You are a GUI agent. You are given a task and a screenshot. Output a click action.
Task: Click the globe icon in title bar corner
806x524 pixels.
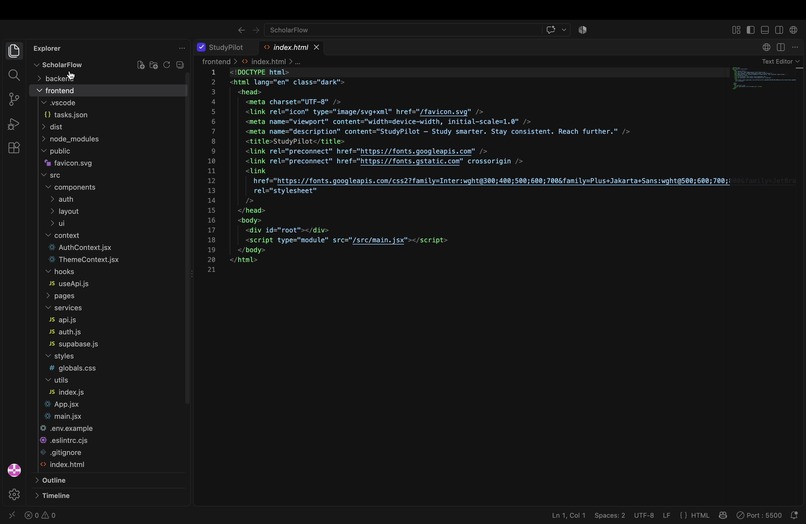coord(794,30)
